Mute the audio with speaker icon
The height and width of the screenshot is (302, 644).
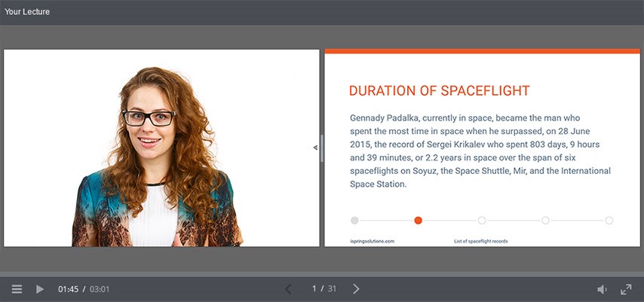[602, 289]
